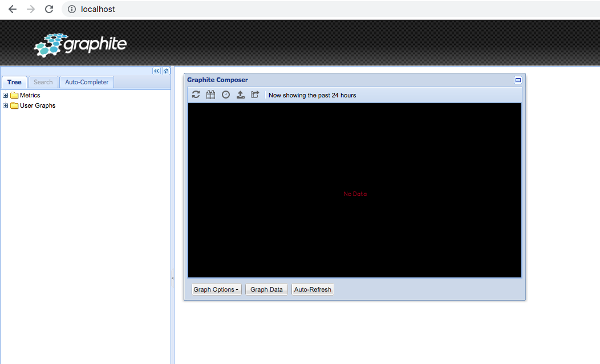Go back in the browser

(13, 9)
